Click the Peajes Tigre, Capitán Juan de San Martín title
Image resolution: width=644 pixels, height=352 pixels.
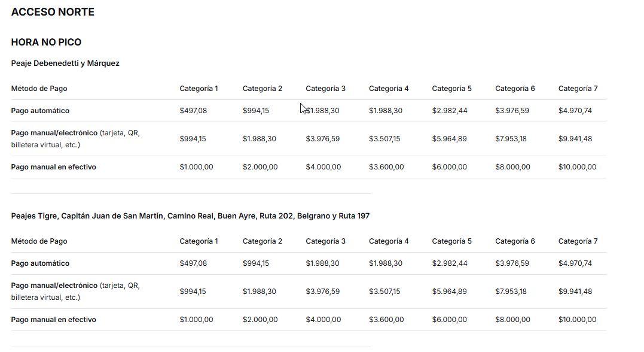(190, 216)
